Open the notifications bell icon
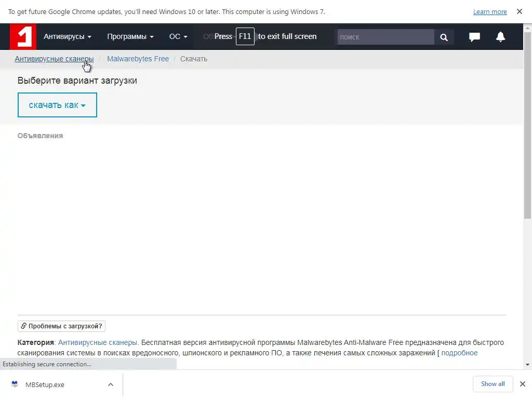 point(500,37)
